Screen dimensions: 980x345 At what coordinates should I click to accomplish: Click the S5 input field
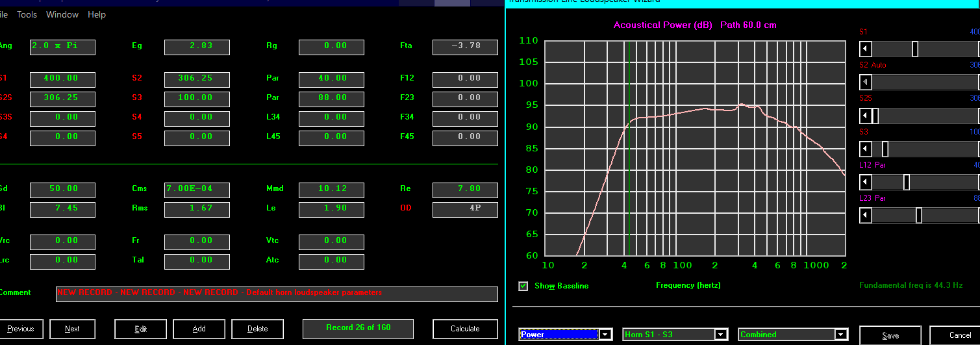point(197,138)
